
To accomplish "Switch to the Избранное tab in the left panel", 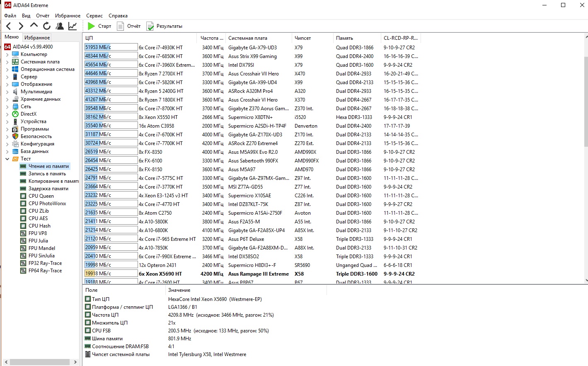I will [x=37, y=37].
